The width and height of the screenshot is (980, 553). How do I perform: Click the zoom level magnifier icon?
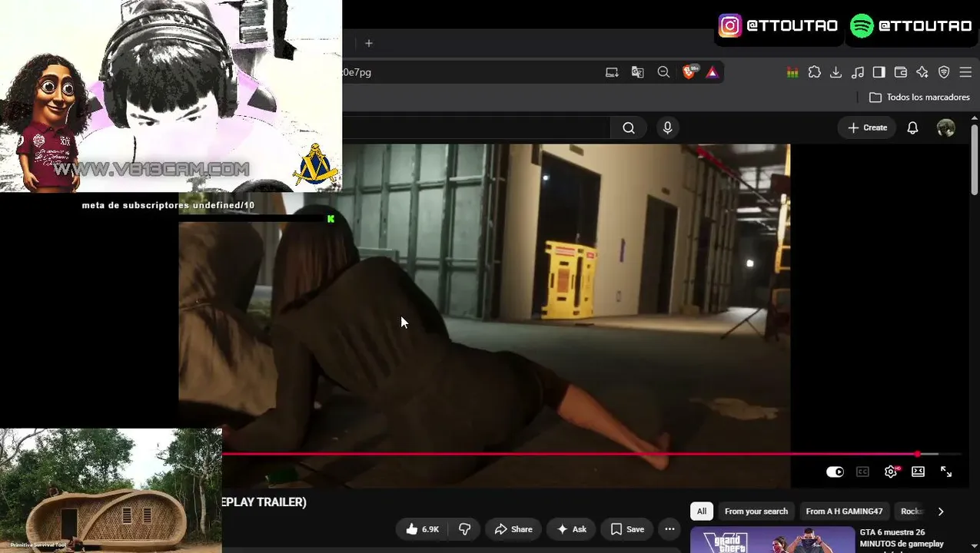point(663,72)
